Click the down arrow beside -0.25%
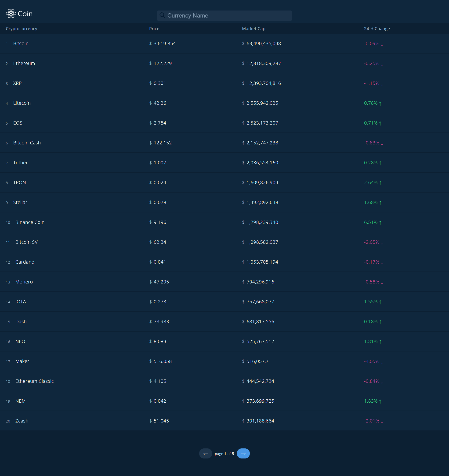 coord(382,64)
